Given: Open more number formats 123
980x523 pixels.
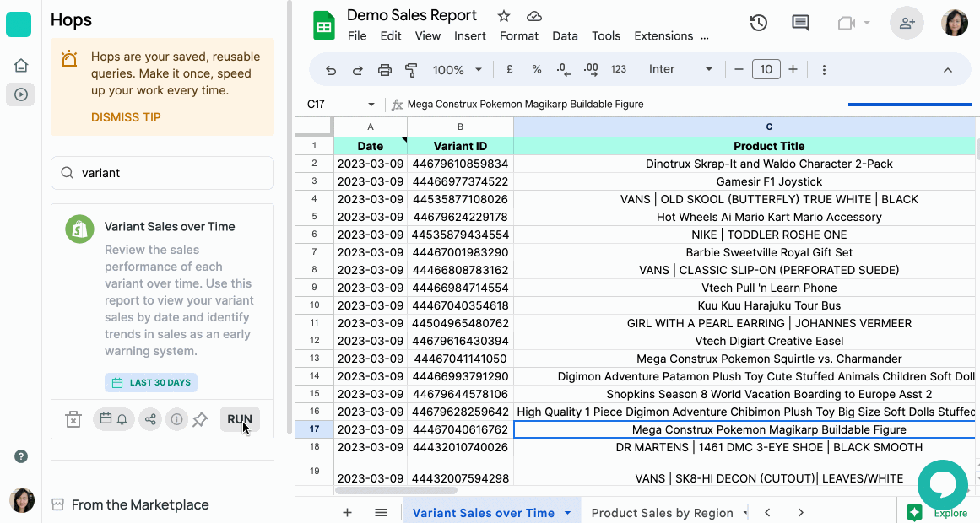Looking at the screenshot, I should [619, 69].
